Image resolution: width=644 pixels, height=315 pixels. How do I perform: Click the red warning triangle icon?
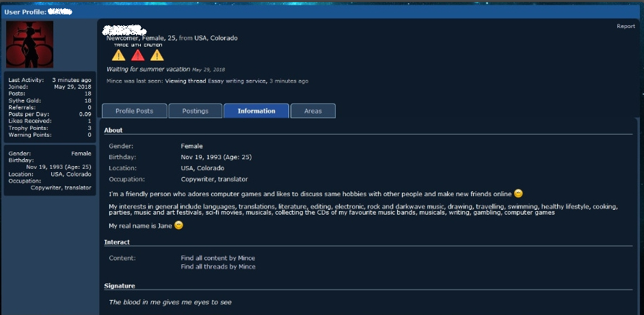[137, 55]
